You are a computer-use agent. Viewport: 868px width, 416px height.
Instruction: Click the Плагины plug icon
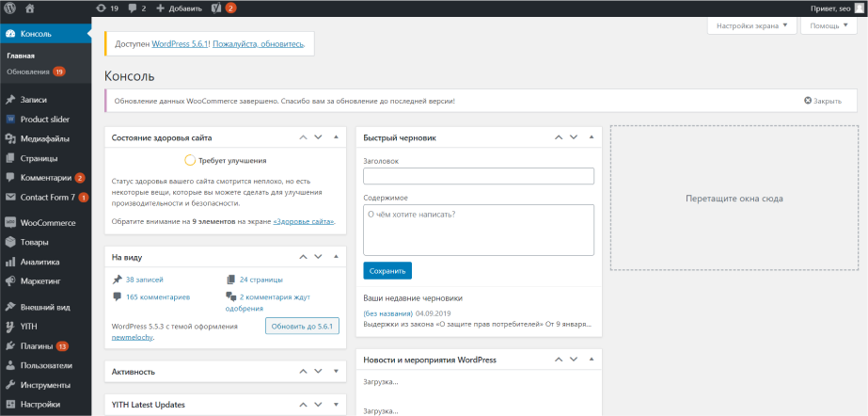tap(10, 346)
